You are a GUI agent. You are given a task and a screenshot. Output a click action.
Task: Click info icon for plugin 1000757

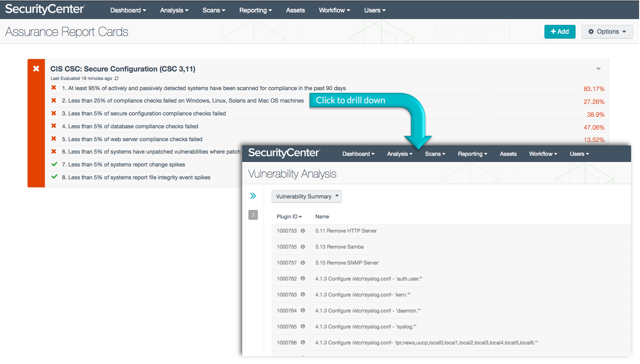click(x=303, y=263)
